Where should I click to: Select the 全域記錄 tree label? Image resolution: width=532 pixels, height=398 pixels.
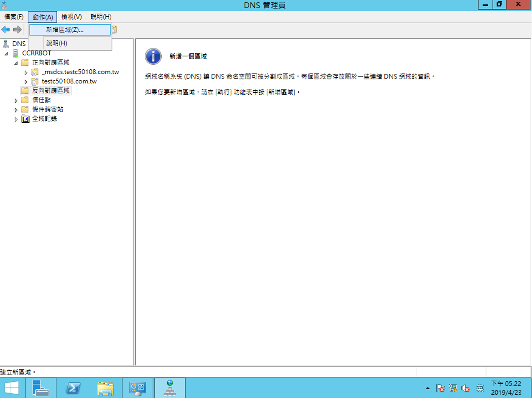[45, 119]
